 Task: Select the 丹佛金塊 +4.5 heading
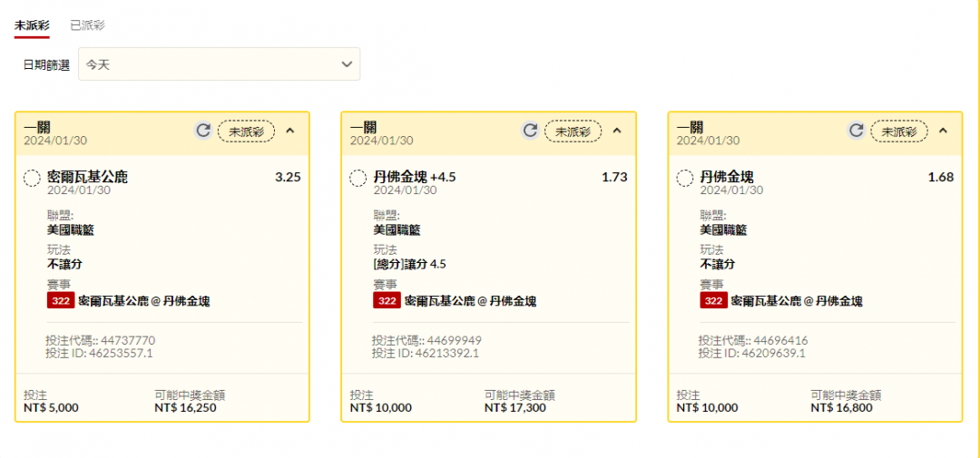(415, 178)
